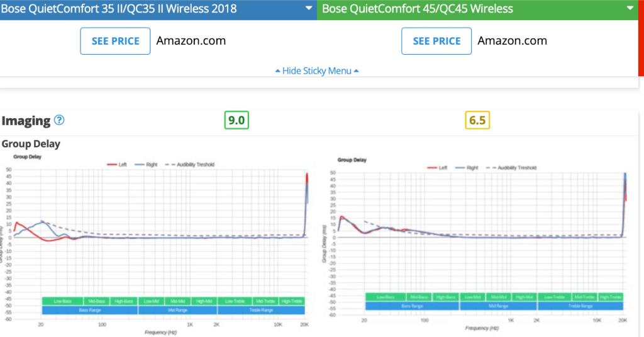This screenshot has width=644, height=337.
Task: Click the Imaging help question mark icon
Action: 59,120
